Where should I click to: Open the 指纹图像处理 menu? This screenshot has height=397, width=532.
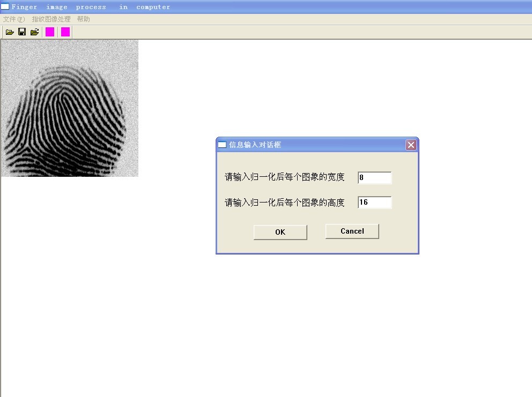tap(51, 19)
